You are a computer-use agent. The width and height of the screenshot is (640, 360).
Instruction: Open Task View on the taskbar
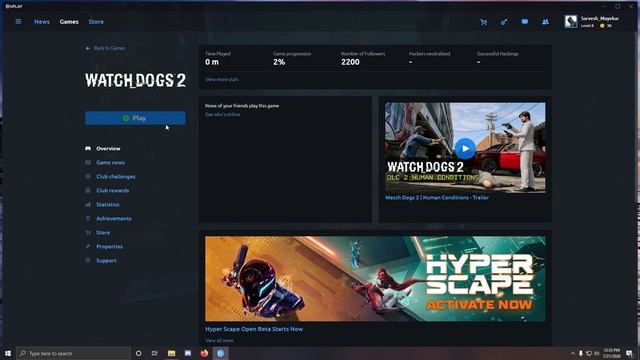click(x=155, y=353)
